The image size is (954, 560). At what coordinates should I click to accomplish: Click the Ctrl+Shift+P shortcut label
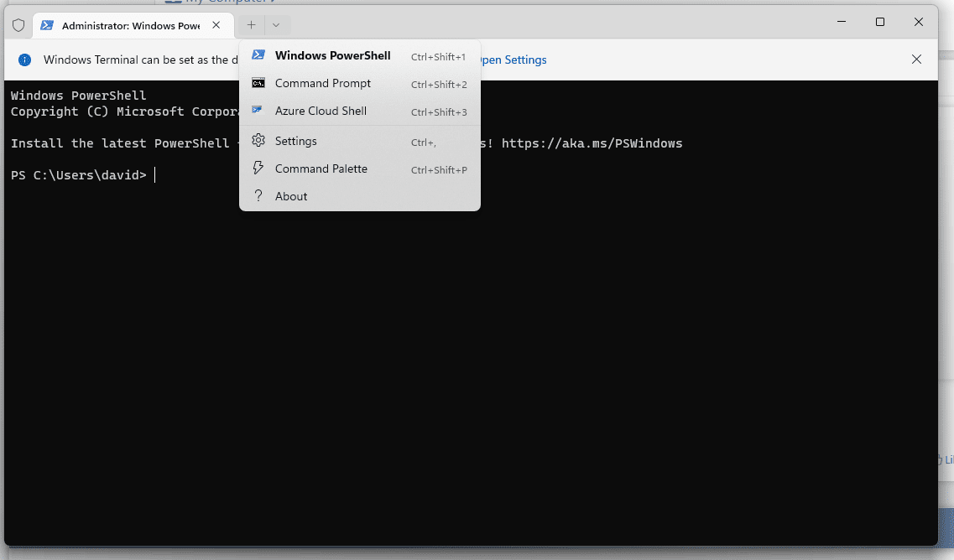(439, 169)
